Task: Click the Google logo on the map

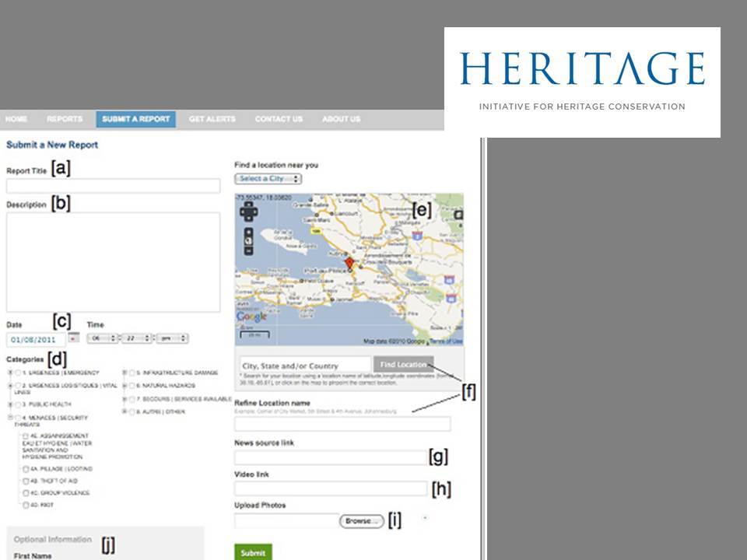Action: (251, 317)
